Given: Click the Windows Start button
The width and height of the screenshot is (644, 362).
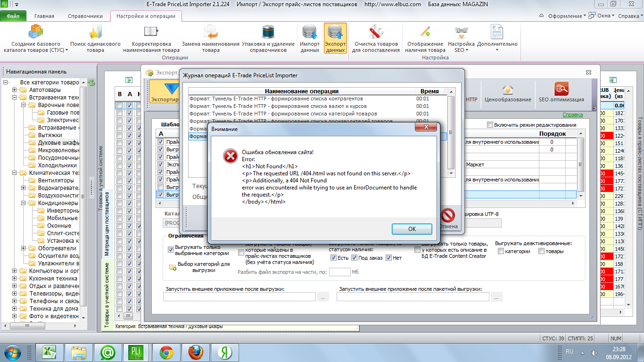Looking at the screenshot, I should (12, 352).
